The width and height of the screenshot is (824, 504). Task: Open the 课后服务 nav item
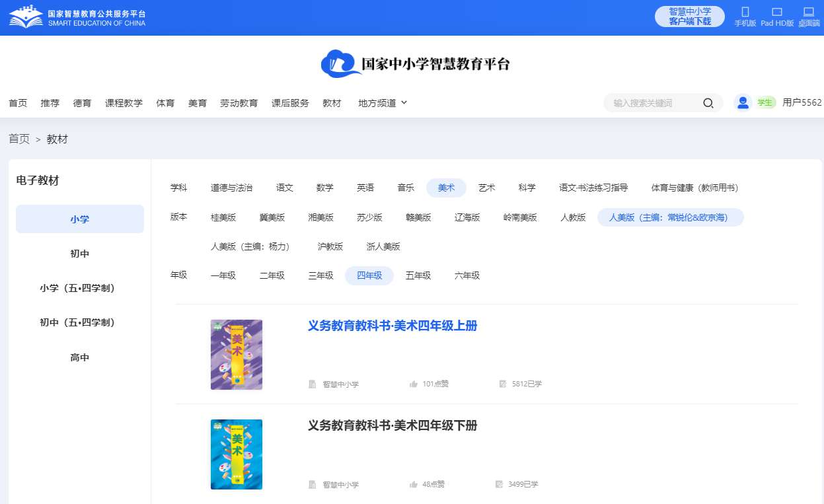click(290, 103)
